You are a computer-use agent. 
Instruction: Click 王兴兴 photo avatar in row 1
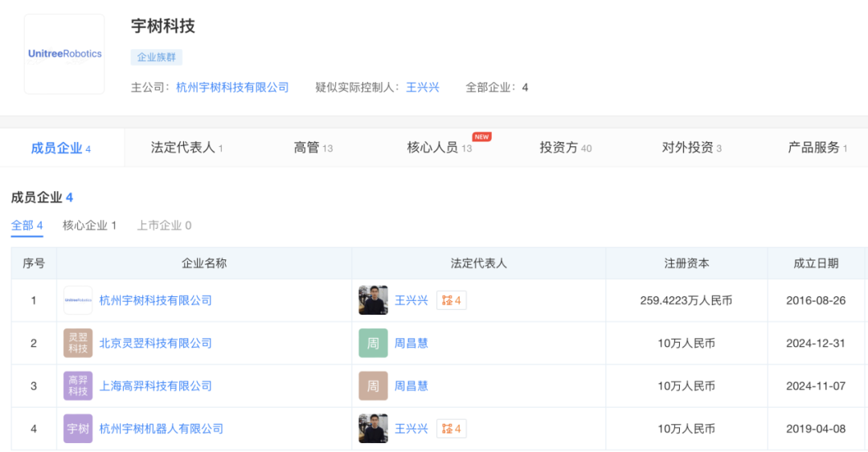click(x=373, y=300)
